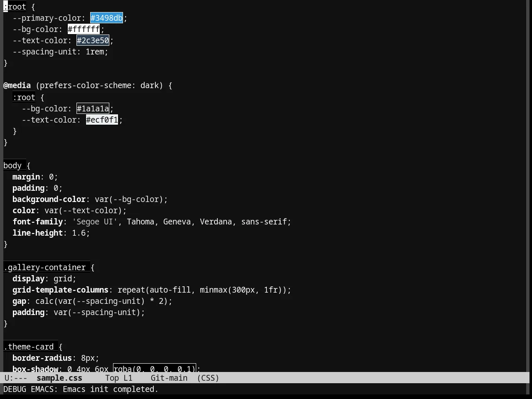Screen dimensions: 532x399
Task: Click the U:--- buffer status in mode line
Action: click(16, 378)
